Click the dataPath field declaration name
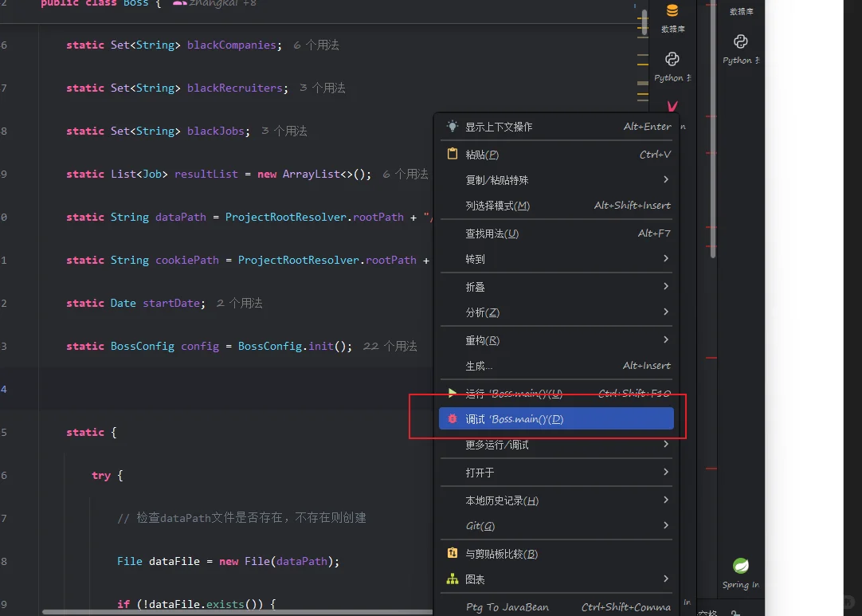 180,218
